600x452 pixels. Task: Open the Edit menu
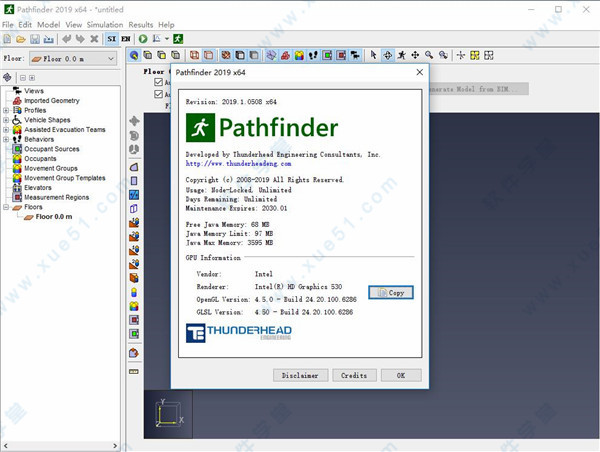click(25, 24)
